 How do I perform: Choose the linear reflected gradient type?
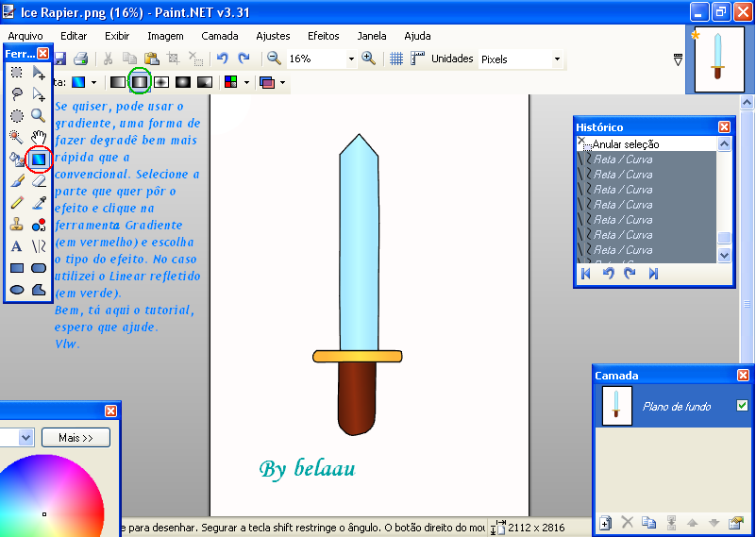140,82
